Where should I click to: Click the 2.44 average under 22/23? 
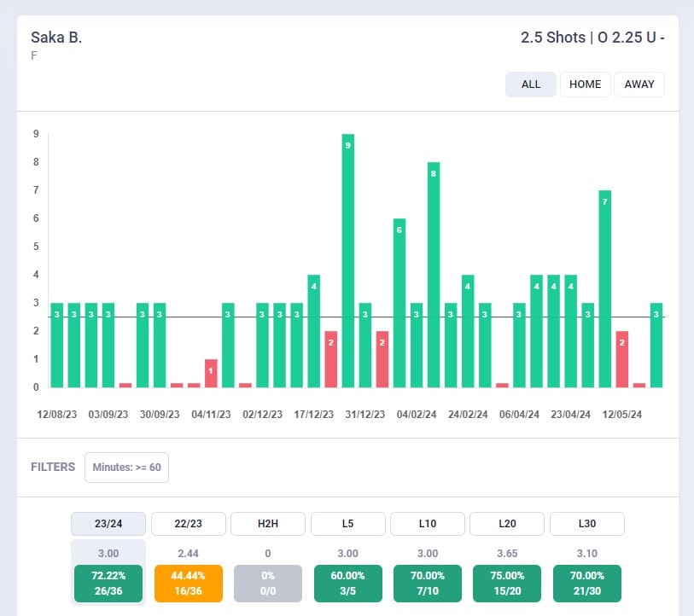pyautogui.click(x=188, y=554)
